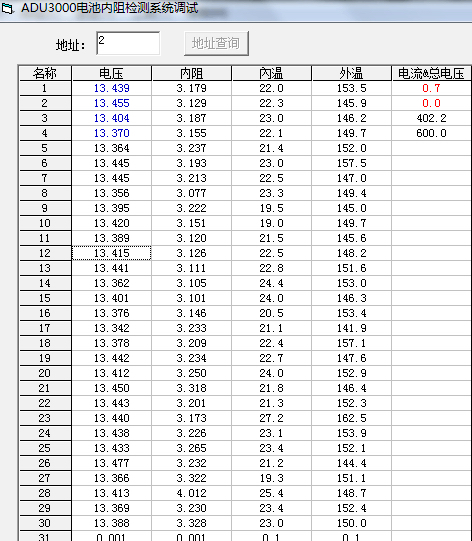Click resistance cell 3.328
Image resolution: width=472 pixels, height=541 pixels.
pos(191,523)
